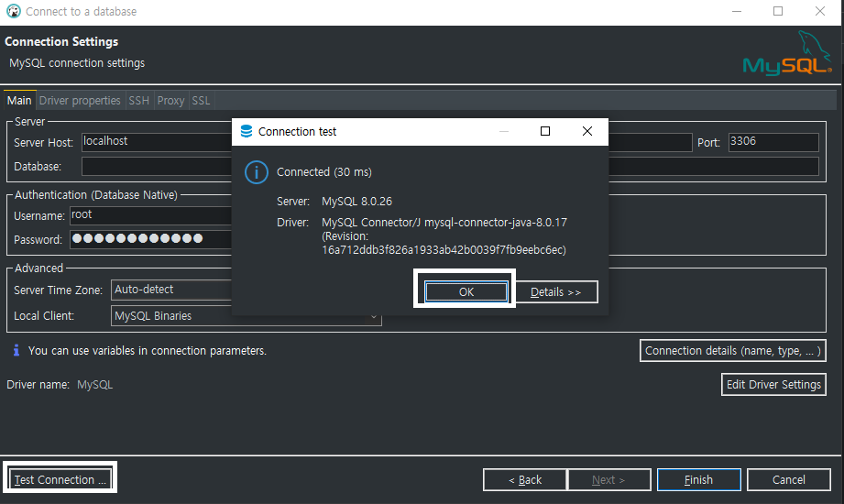
Task: Click 'You can use variables in connection parameters.'
Action: pos(147,351)
